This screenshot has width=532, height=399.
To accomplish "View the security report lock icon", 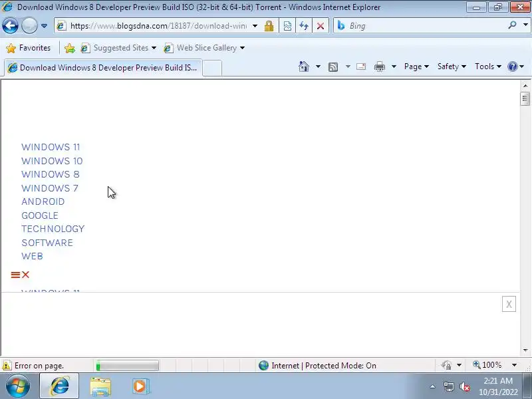I will tap(269, 26).
